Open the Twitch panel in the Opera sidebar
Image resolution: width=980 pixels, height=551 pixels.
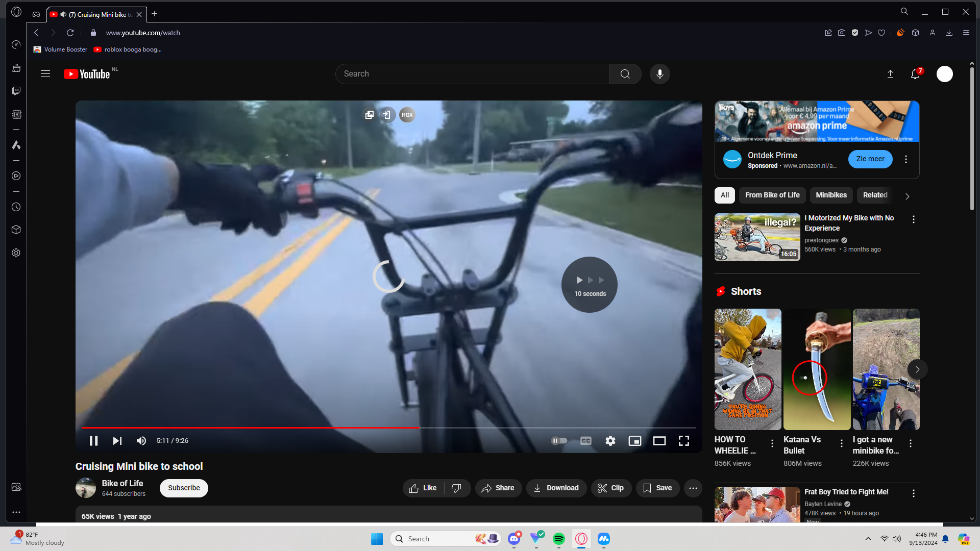tap(16, 91)
